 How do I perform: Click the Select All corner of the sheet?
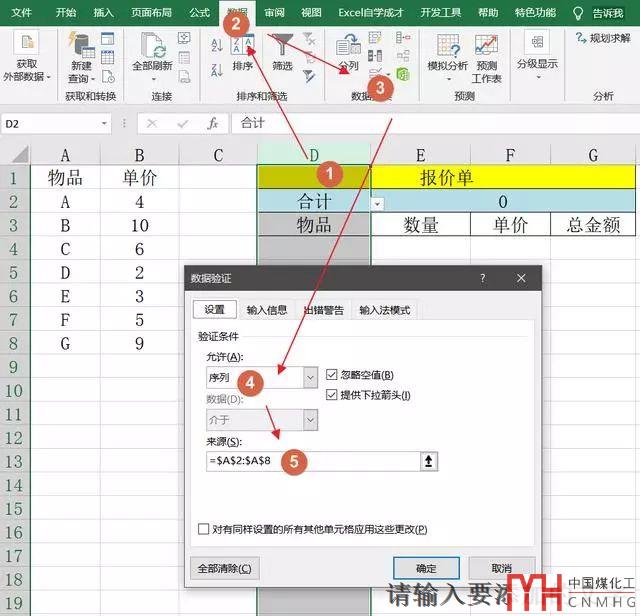click(15, 155)
